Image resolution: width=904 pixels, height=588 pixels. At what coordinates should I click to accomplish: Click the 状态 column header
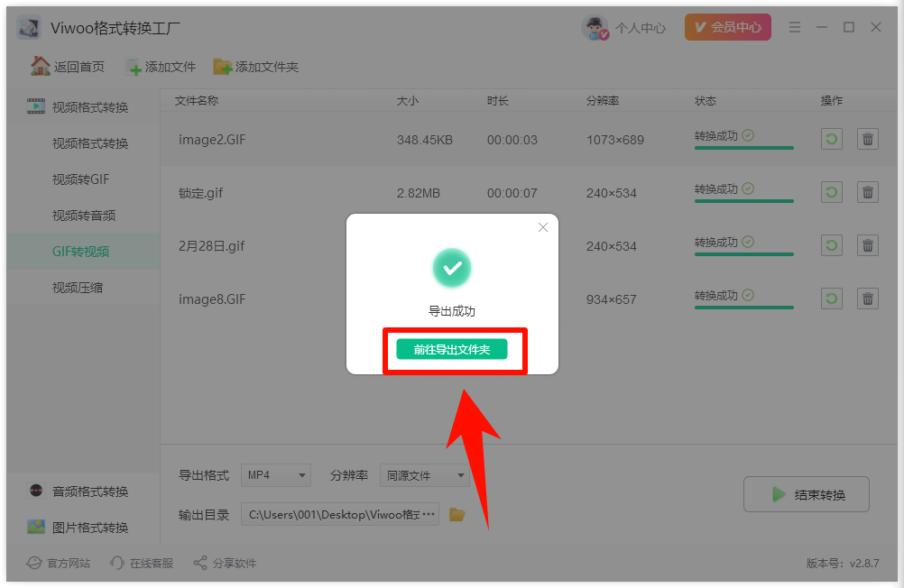[706, 101]
